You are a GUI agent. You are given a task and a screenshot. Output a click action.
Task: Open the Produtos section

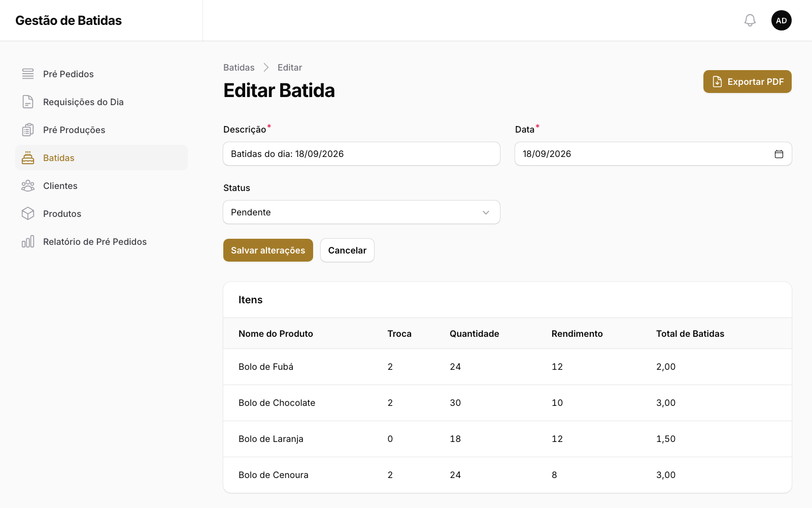click(101, 213)
